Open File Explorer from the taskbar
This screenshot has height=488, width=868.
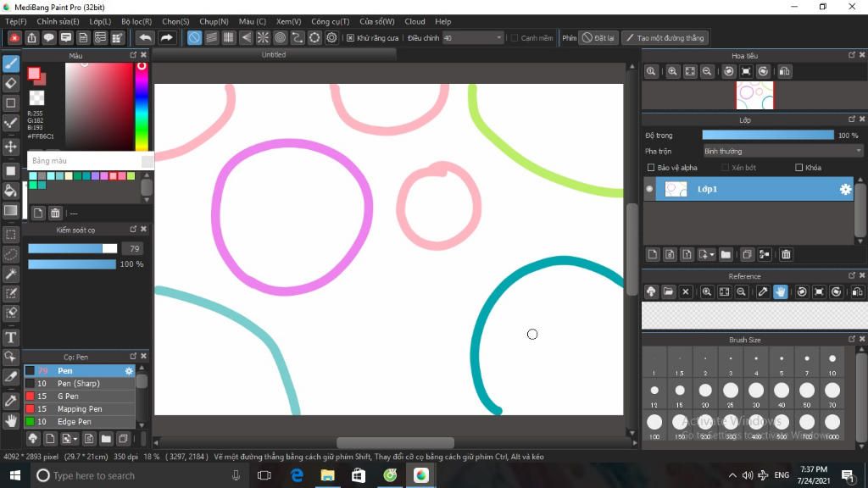pos(328,475)
